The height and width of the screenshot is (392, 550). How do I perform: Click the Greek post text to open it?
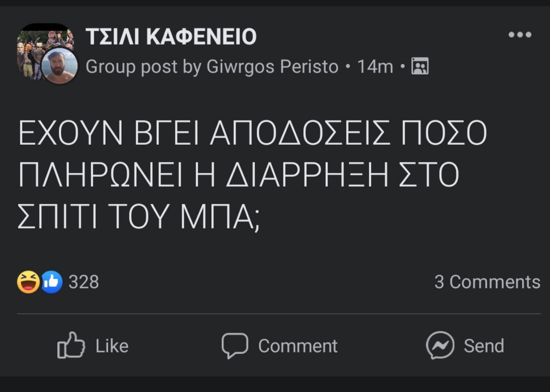click(249, 172)
